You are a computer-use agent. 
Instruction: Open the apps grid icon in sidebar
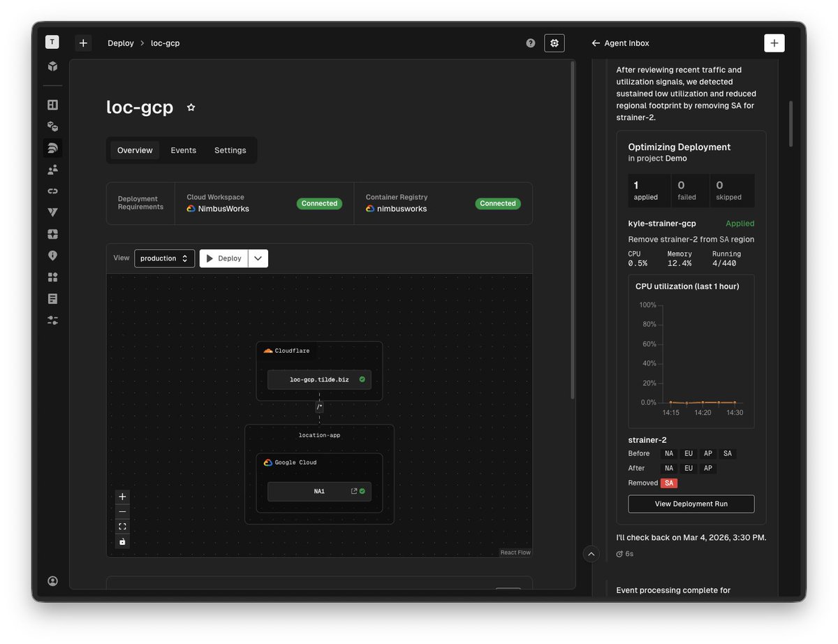52,277
